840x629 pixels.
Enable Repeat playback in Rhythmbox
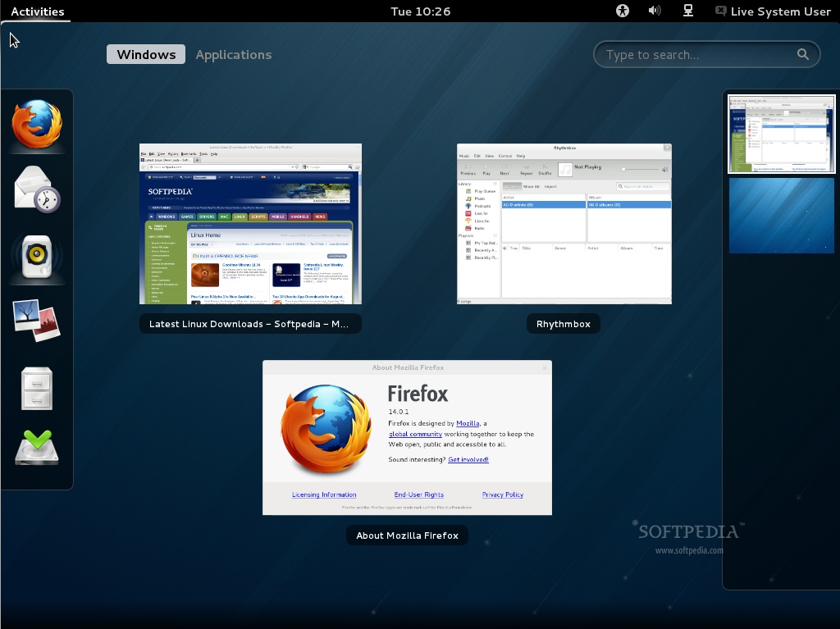(x=526, y=170)
